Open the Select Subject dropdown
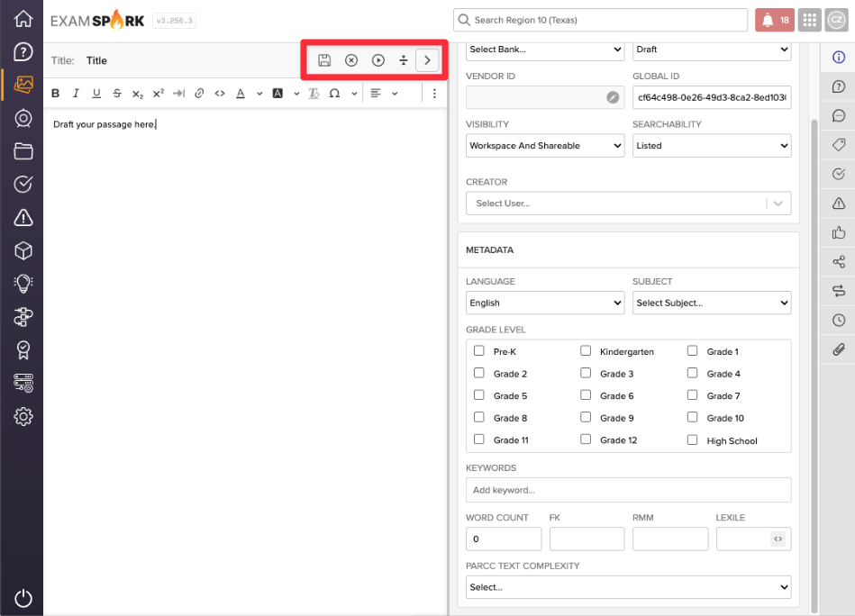This screenshot has height=616, width=855. [x=712, y=303]
